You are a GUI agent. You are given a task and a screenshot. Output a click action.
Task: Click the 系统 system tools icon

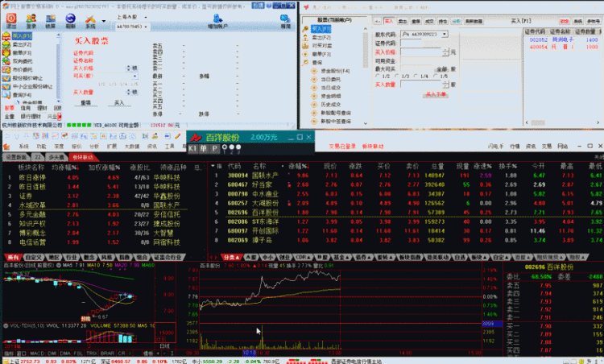point(90,21)
